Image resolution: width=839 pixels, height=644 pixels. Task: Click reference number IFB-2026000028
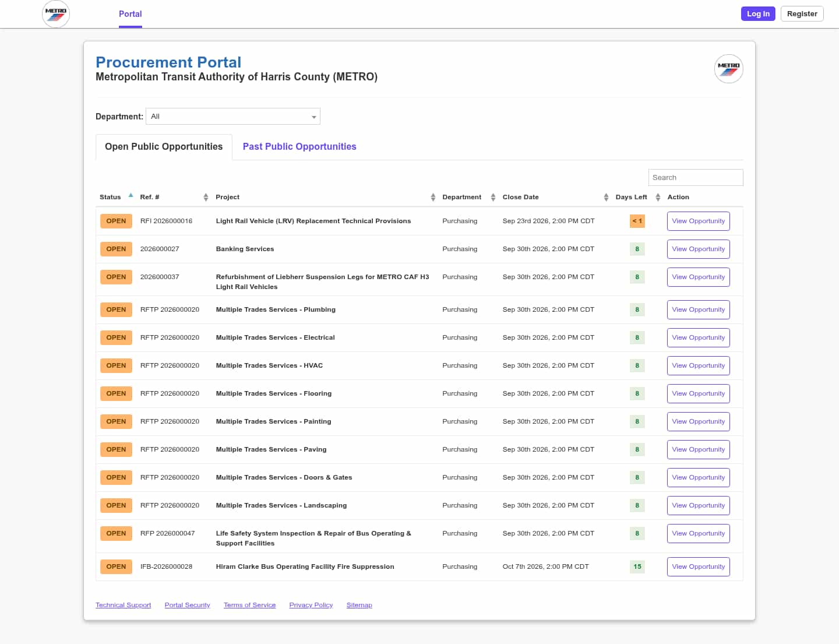click(x=166, y=567)
